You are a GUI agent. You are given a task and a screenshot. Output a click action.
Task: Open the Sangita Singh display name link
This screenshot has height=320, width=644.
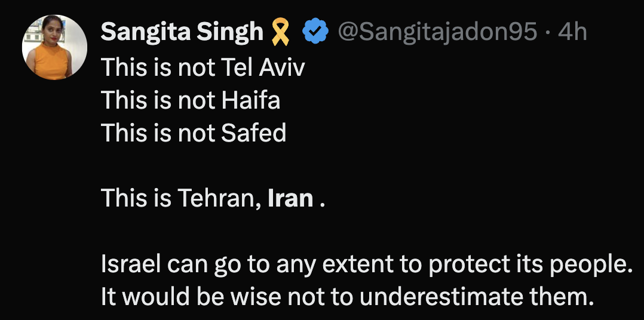(x=182, y=32)
